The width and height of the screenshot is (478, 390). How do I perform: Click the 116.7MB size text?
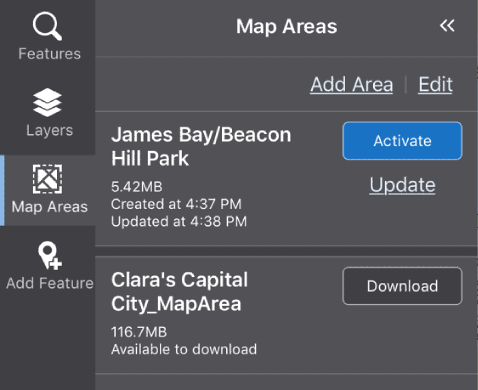(139, 332)
